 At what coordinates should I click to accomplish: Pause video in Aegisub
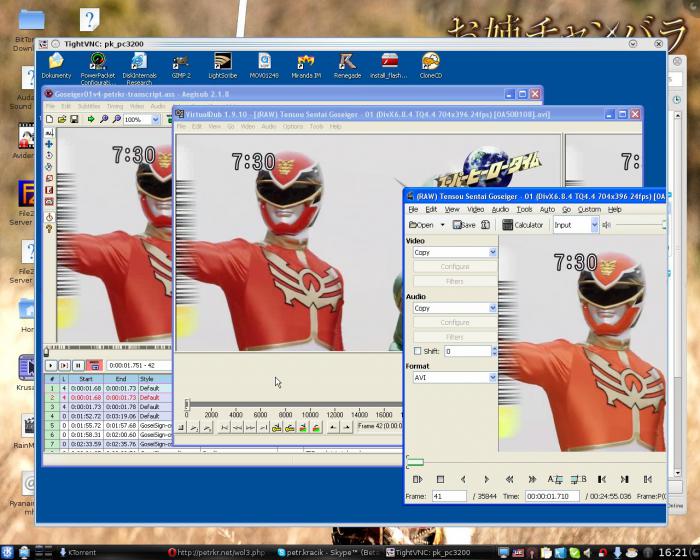tap(78, 366)
